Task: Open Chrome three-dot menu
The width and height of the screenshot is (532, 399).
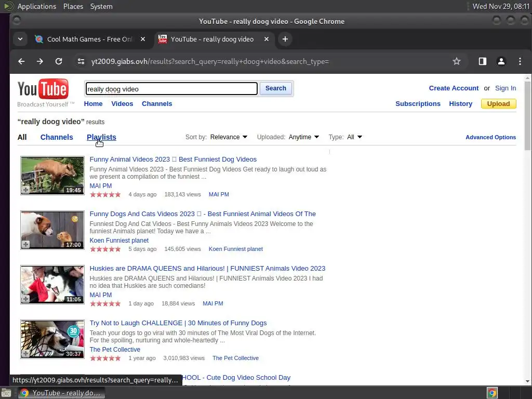Action: pyautogui.click(x=520, y=61)
